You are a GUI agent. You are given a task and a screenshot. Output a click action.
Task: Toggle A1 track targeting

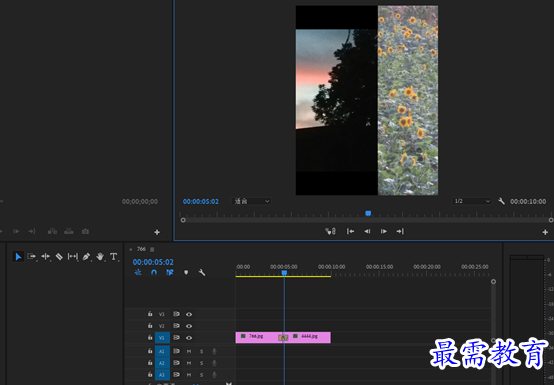point(162,351)
